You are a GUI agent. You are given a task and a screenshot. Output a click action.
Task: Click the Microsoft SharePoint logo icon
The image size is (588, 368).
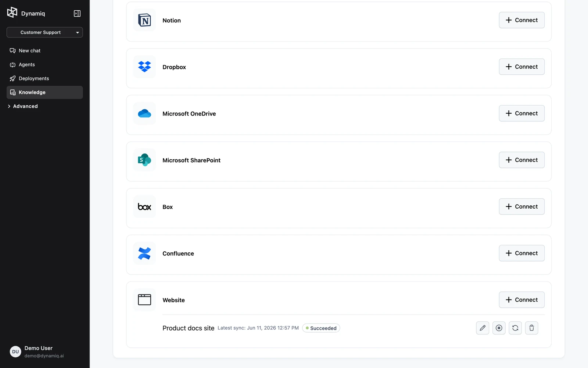144,160
